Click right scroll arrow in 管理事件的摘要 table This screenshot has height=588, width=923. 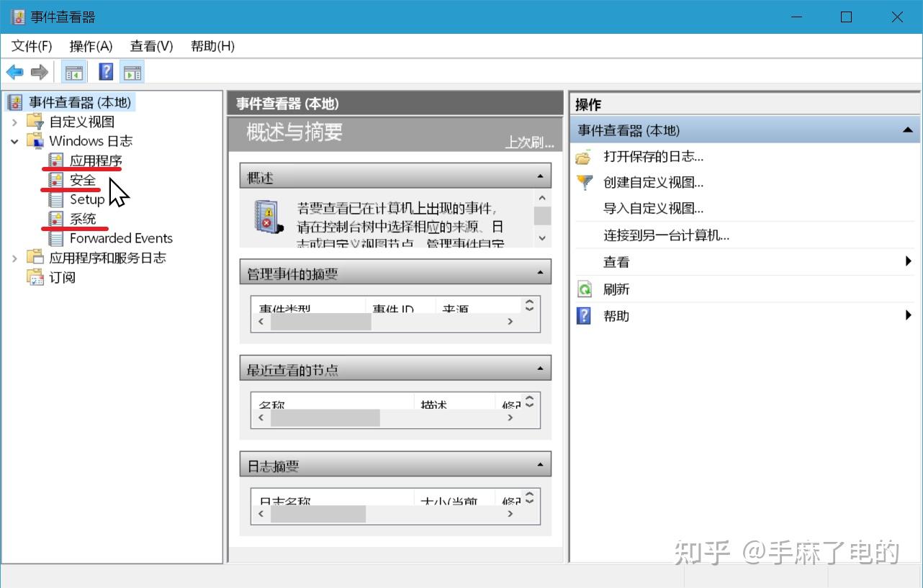(510, 322)
